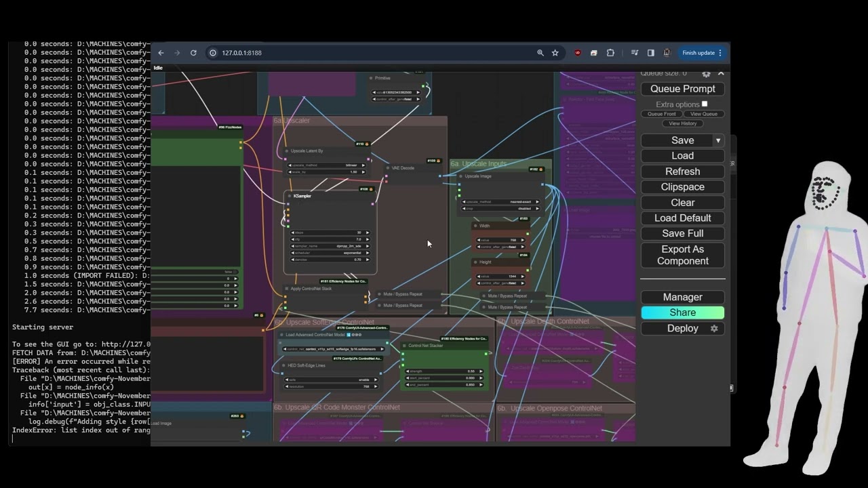Image resolution: width=868 pixels, height=488 pixels.
Task: Adjust the KSampler denoise 0.70 slider
Action: tap(330, 260)
